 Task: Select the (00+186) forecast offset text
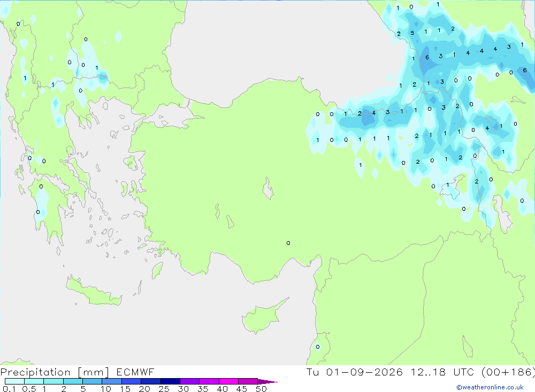pos(508,372)
